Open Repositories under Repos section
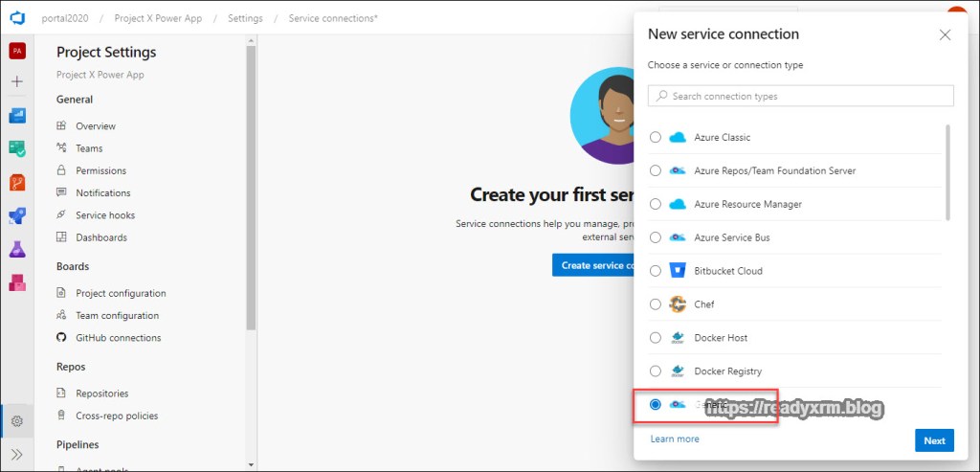 [x=101, y=393]
